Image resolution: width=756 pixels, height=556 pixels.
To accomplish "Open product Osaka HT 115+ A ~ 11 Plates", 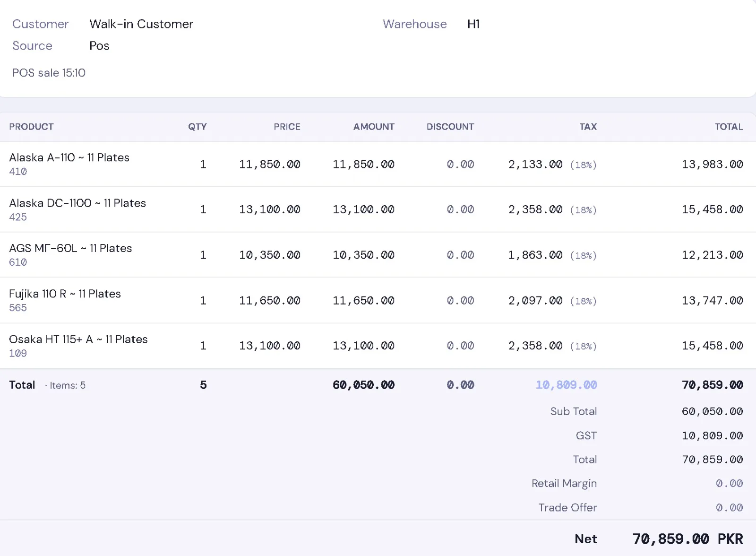I will click(x=78, y=339).
